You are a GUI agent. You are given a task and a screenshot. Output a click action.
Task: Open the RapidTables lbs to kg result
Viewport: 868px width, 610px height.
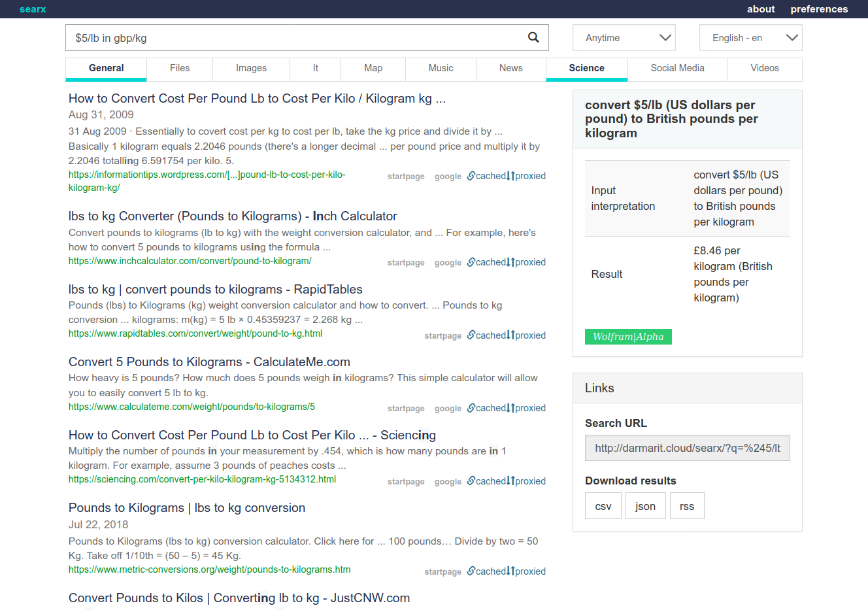pyautogui.click(x=216, y=290)
